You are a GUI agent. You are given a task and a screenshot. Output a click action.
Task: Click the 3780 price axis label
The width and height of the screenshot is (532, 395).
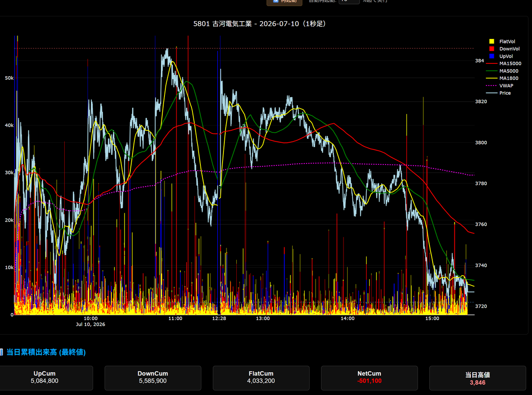coord(481,184)
